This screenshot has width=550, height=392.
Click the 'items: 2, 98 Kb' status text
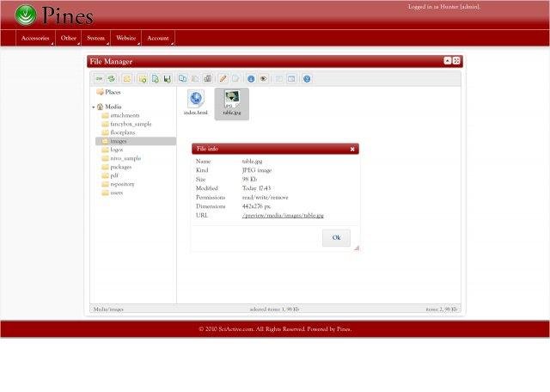442,309
